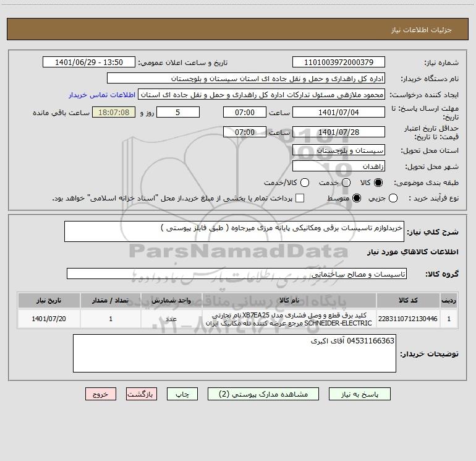This screenshot has height=461, width=476.
Task: Click the goods group field تاسیسات و مصالح ساختمانی
Action: 237,274
